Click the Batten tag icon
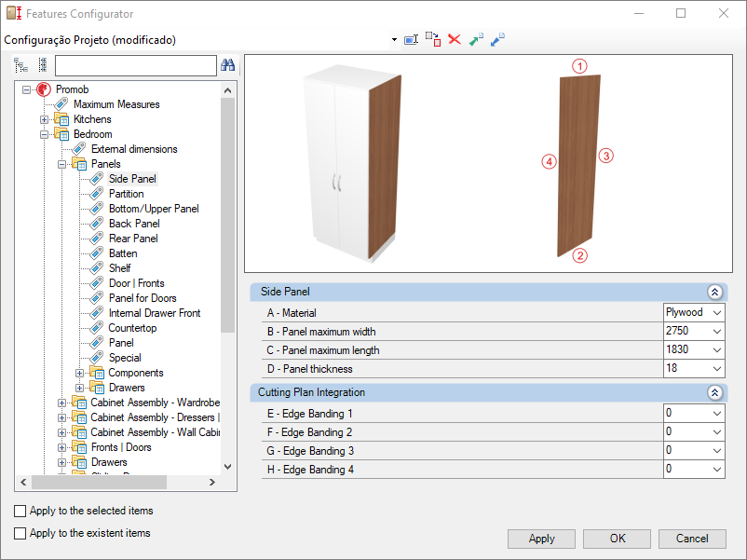This screenshot has height=560, width=747. tap(97, 253)
